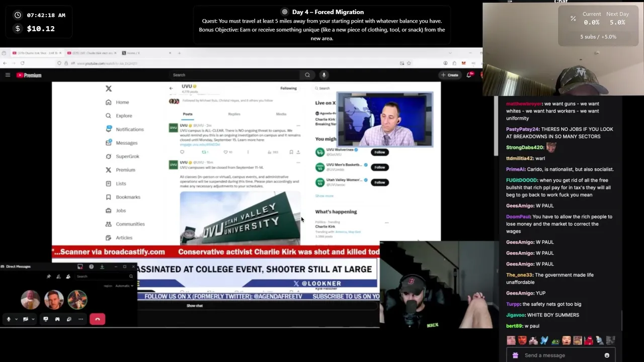Click the X logo in Twitter sidebar
Image resolution: width=644 pixels, height=362 pixels.
[x=108, y=88]
